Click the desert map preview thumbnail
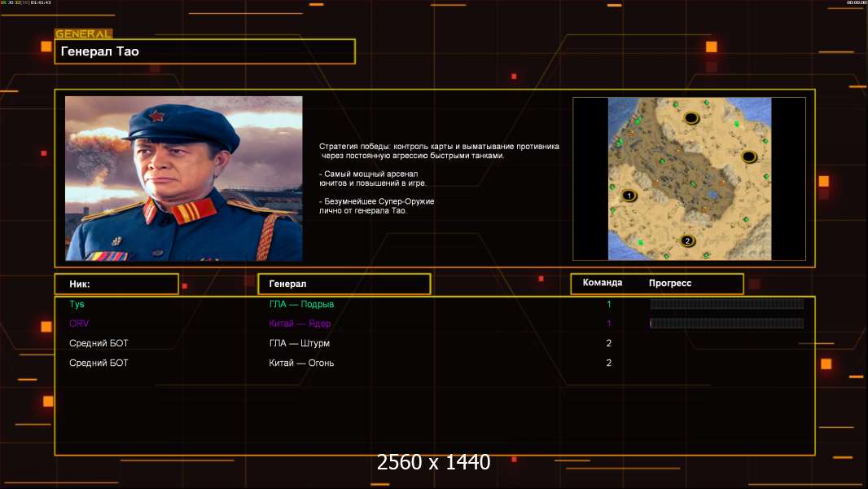Screen dimensions: 868x489 pyautogui.click(x=689, y=178)
